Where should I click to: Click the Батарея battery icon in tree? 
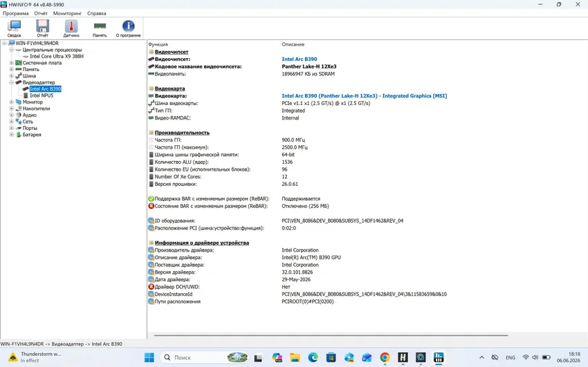coord(19,135)
